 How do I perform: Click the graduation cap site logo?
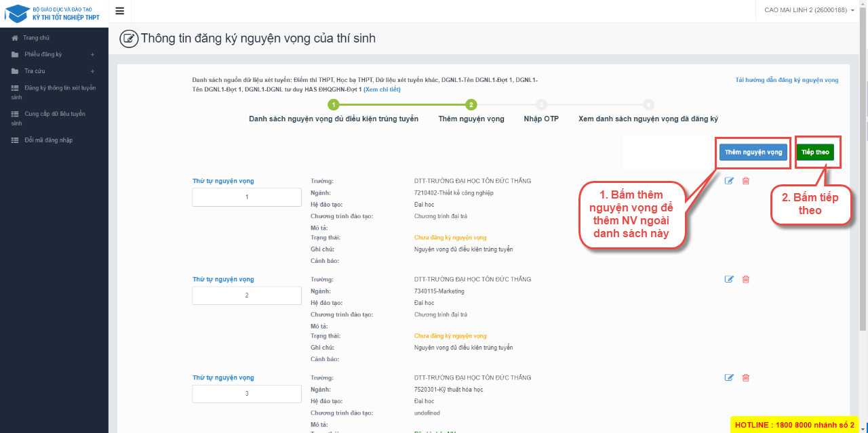17,13
